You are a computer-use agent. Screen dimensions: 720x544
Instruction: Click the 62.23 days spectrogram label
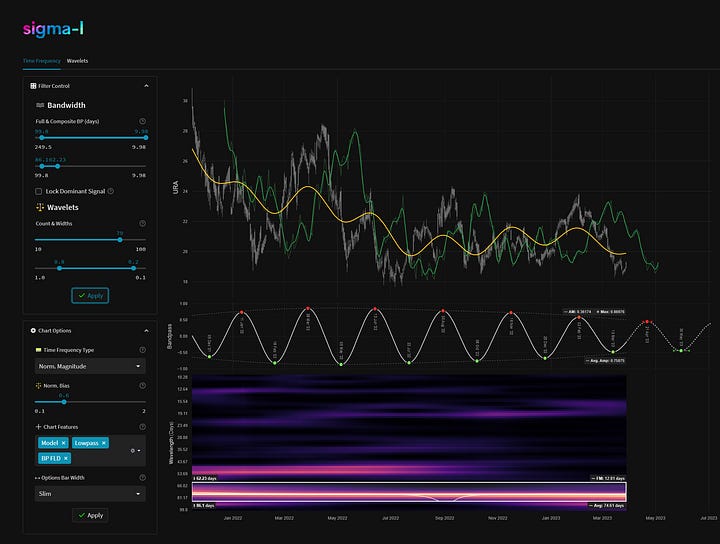[x=205, y=478]
